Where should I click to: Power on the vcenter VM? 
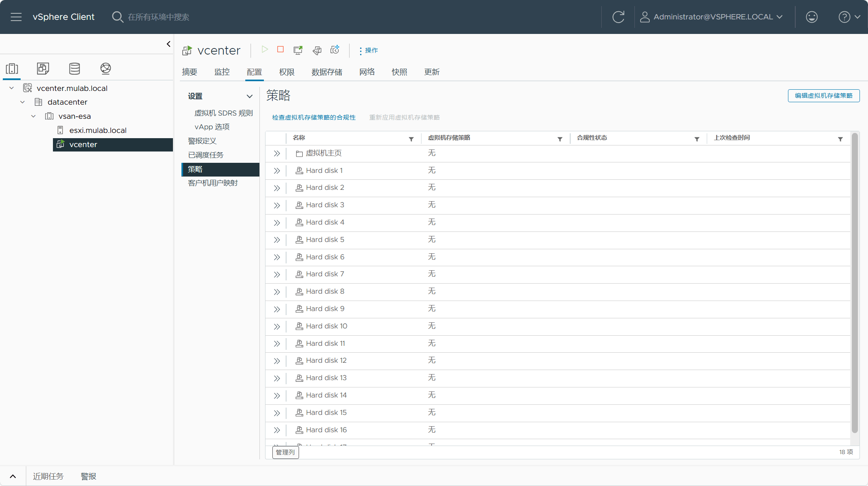point(265,49)
